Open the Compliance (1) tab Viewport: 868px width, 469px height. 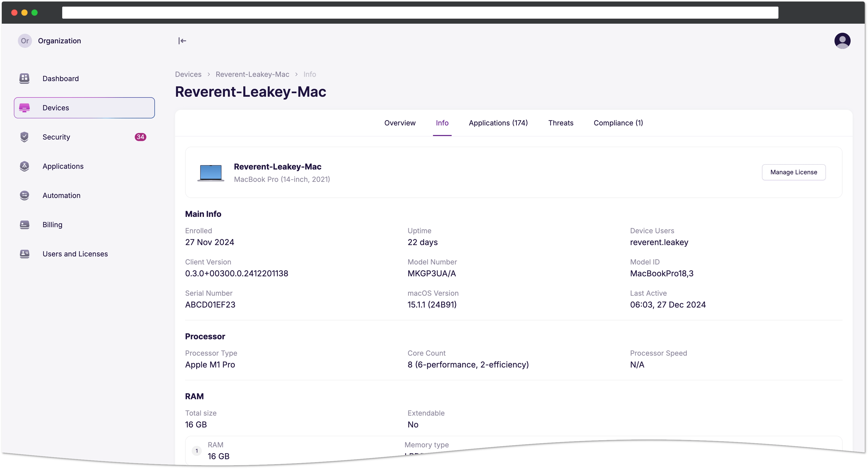click(x=618, y=123)
